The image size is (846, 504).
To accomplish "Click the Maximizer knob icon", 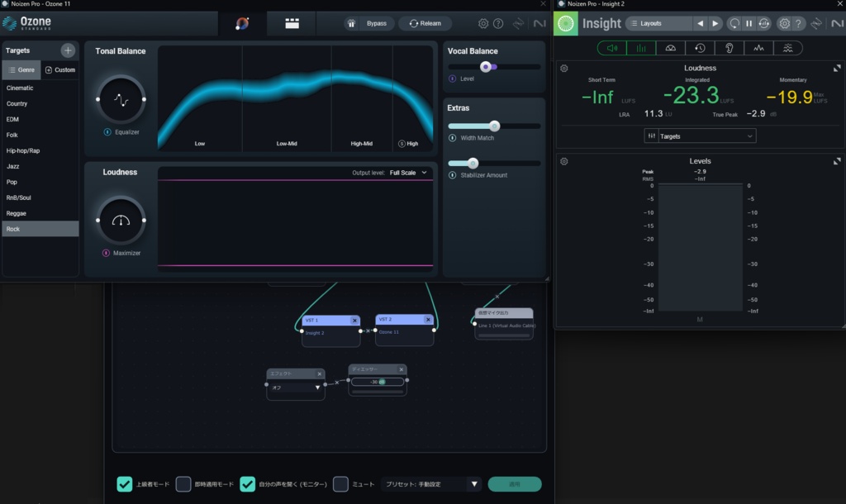I will 121,220.
